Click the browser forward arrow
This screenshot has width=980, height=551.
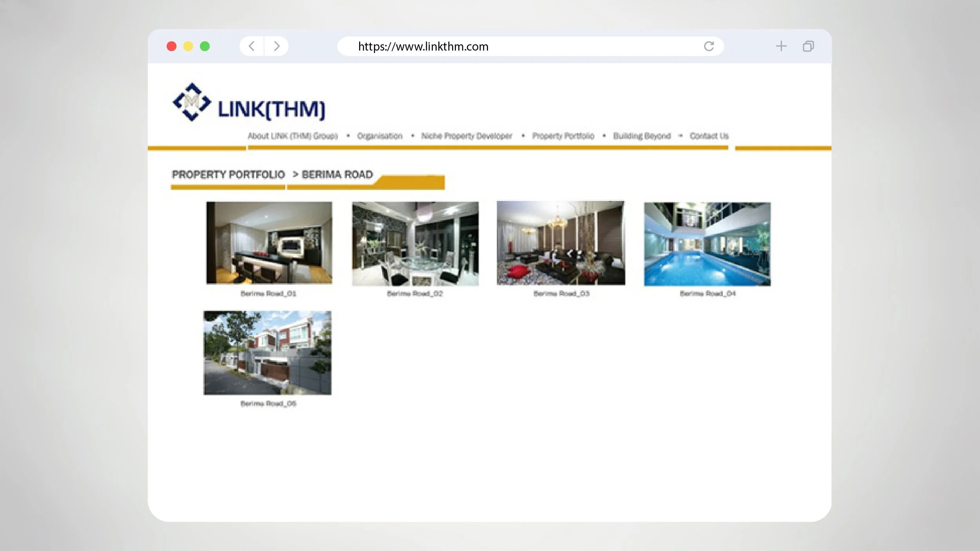click(277, 46)
